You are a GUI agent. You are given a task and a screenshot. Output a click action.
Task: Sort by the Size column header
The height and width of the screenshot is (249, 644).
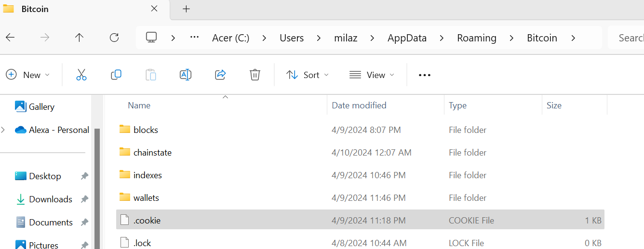click(x=554, y=105)
